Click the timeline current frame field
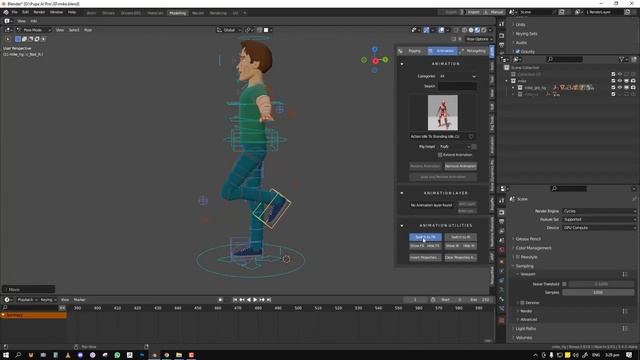This screenshot has width=640, height=360. pyautogui.click(x=415, y=300)
